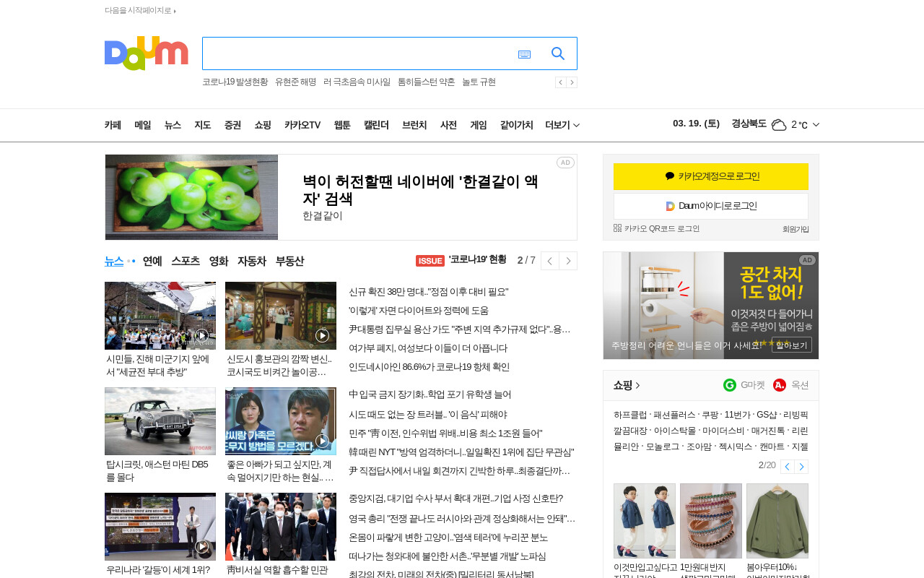
Task: Go to next news page arrow
Action: point(568,261)
